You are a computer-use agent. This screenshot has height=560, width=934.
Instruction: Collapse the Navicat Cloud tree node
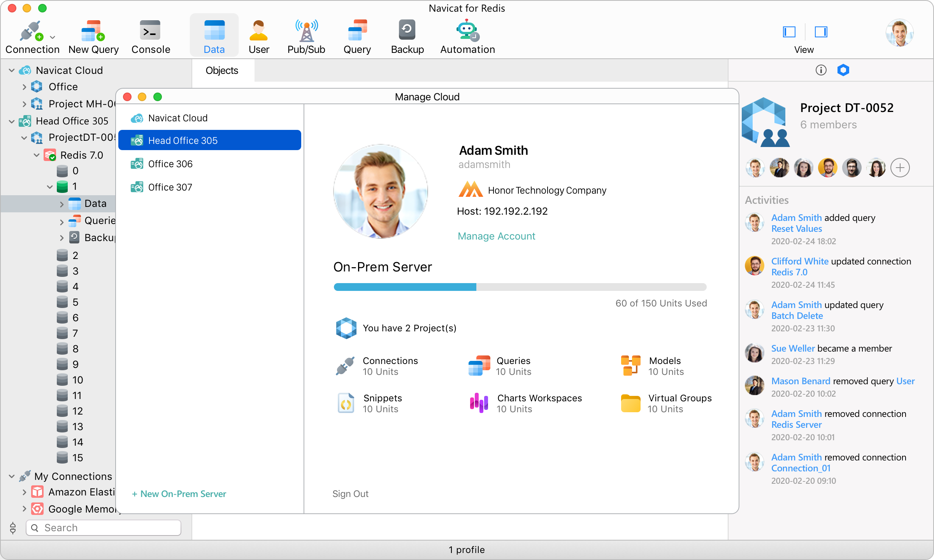click(12, 70)
